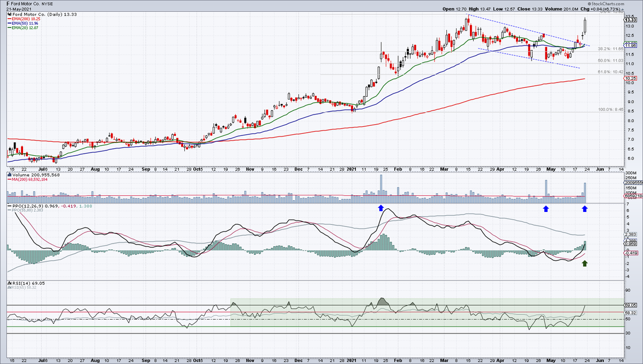Screen dimensions: 643x364
Task: Click the red 10.25 EMA tag on the price axis
Action: click(630, 78)
